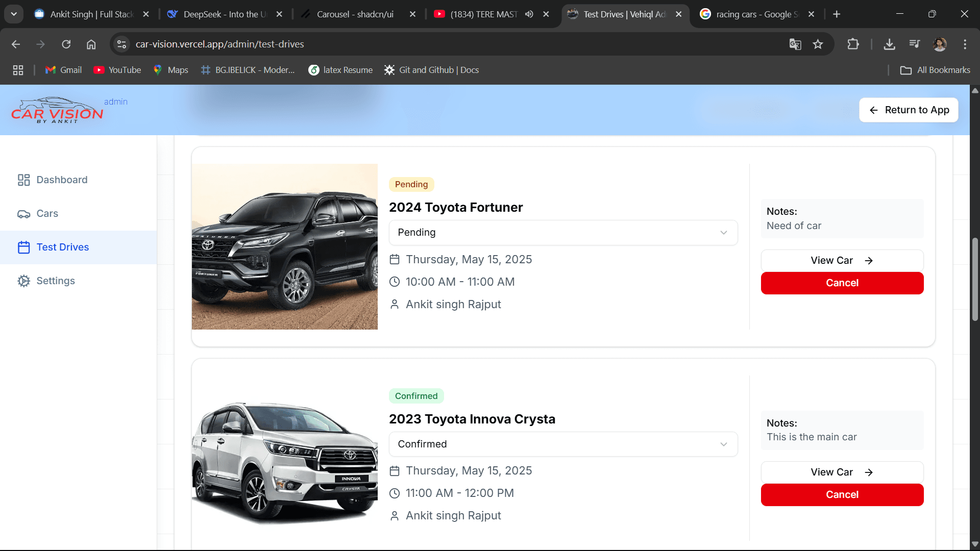Image resolution: width=980 pixels, height=551 pixels.
Task: Open the browser Downloads icon
Action: tap(889, 44)
